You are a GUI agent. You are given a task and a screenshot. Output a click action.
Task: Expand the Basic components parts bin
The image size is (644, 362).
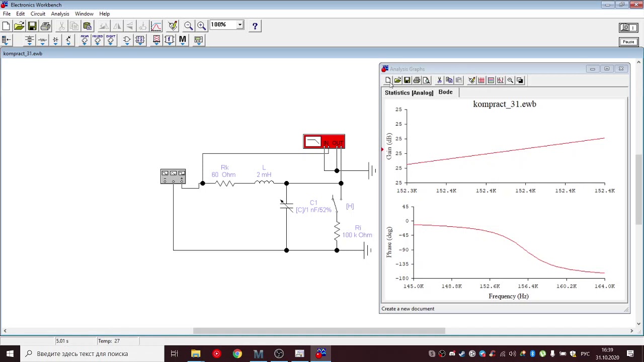42,40
